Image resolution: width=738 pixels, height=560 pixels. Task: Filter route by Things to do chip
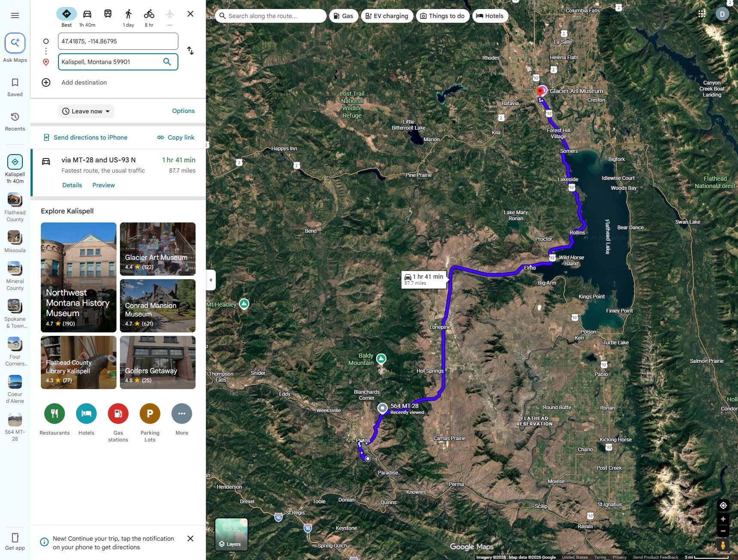point(443,16)
